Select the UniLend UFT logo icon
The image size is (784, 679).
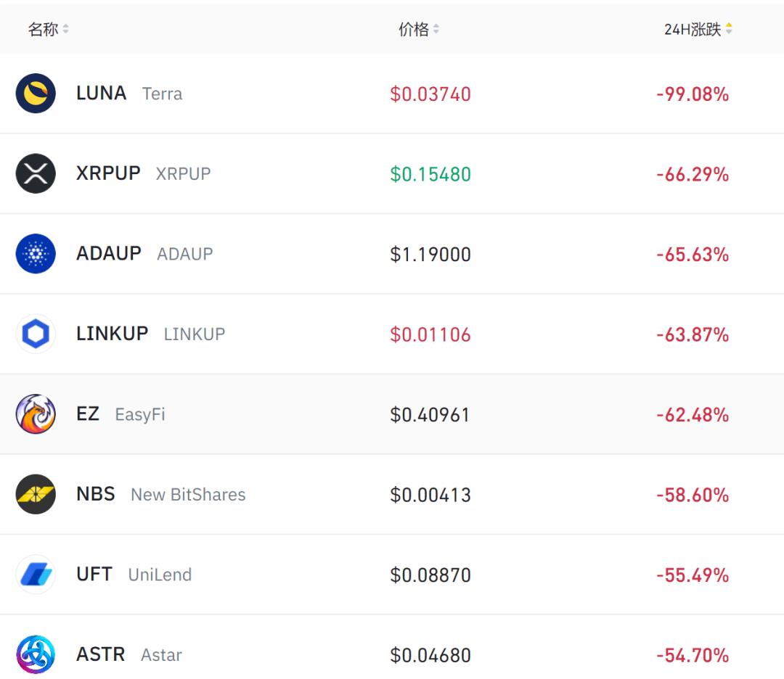point(36,575)
